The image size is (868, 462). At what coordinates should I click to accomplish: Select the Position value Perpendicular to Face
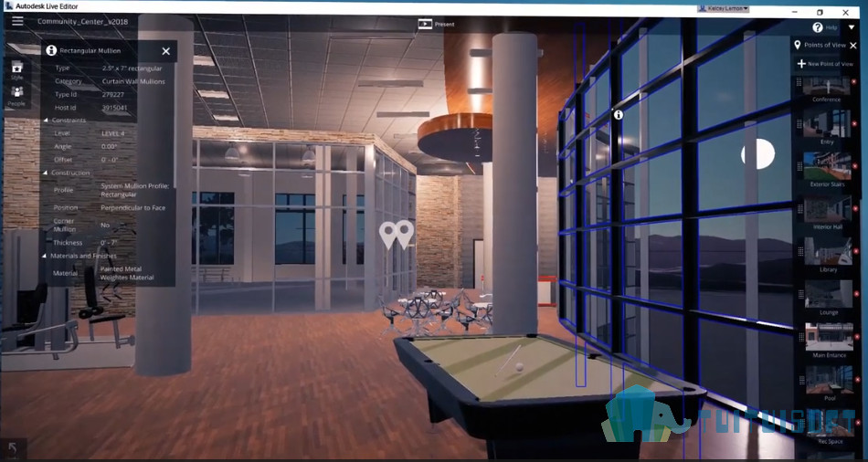[132, 207]
